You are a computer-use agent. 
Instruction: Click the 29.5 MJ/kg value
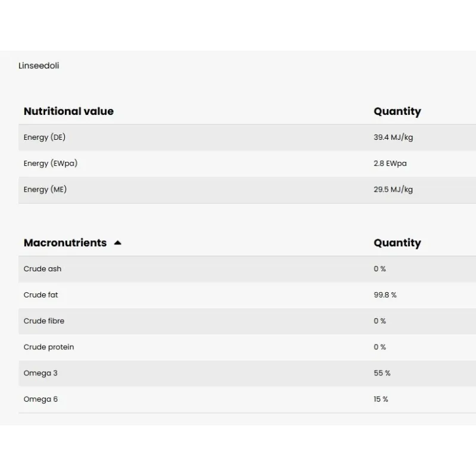[393, 190]
